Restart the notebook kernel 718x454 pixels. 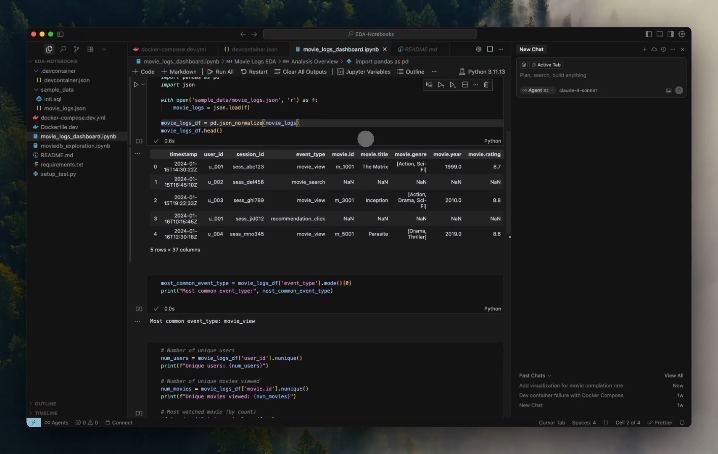pyautogui.click(x=254, y=71)
